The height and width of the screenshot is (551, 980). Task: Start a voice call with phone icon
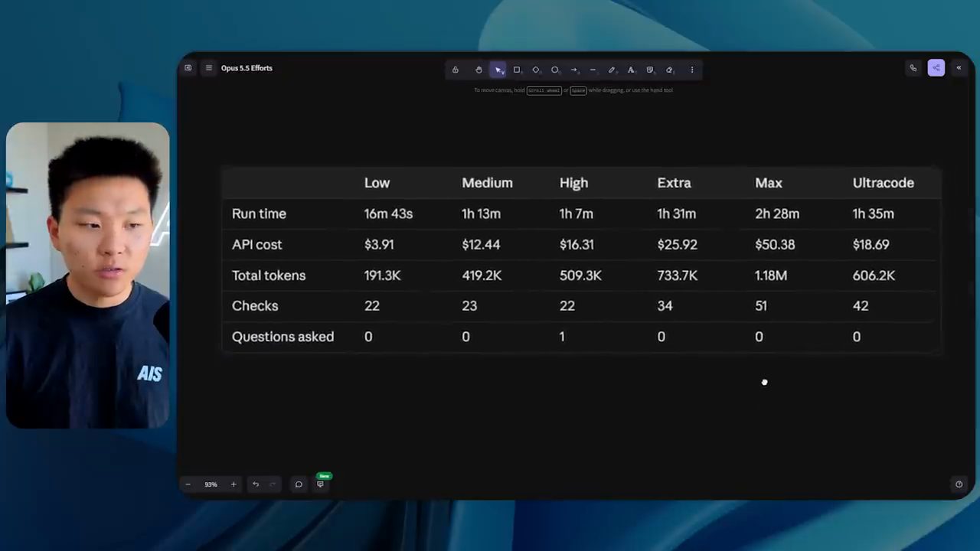(913, 68)
